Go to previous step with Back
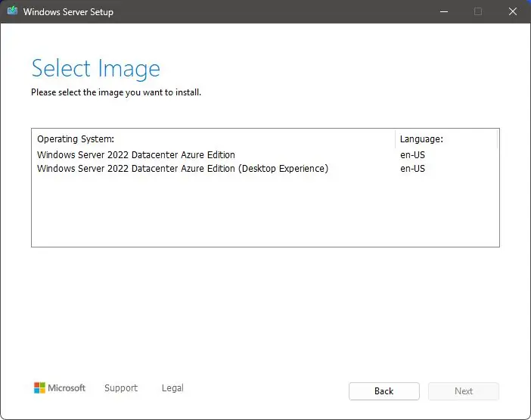The width and height of the screenshot is (531, 420). pyautogui.click(x=383, y=391)
